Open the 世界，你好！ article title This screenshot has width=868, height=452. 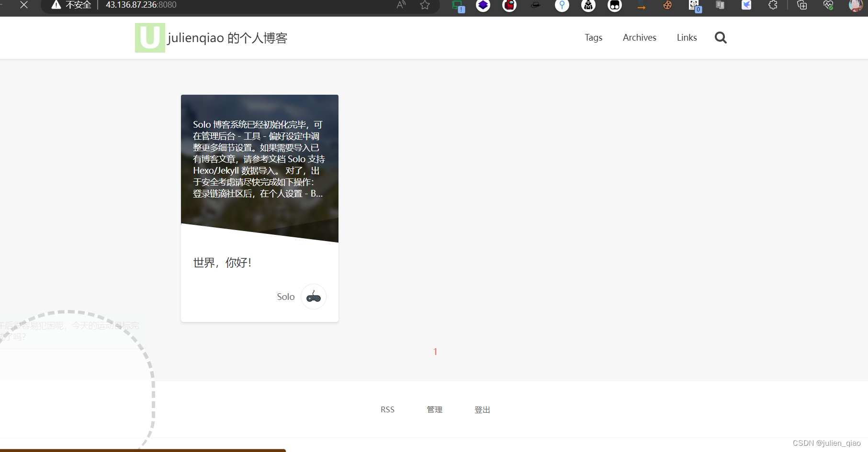pos(222,263)
